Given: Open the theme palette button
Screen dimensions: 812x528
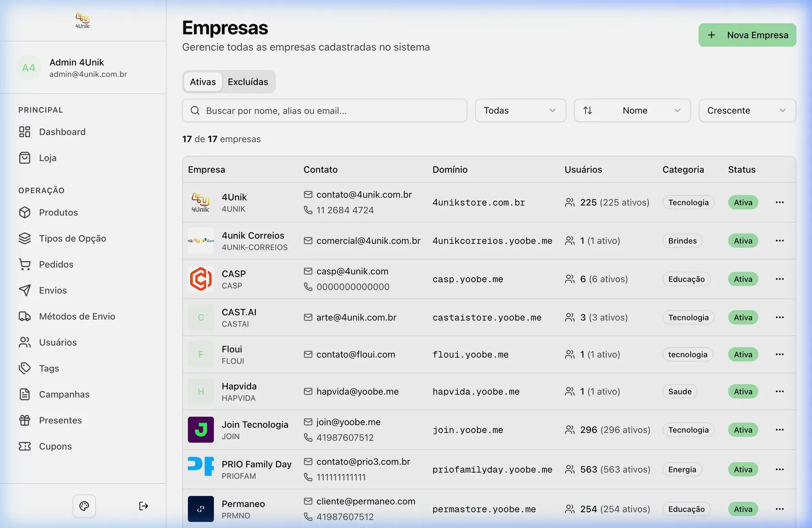Looking at the screenshot, I should pos(84,506).
